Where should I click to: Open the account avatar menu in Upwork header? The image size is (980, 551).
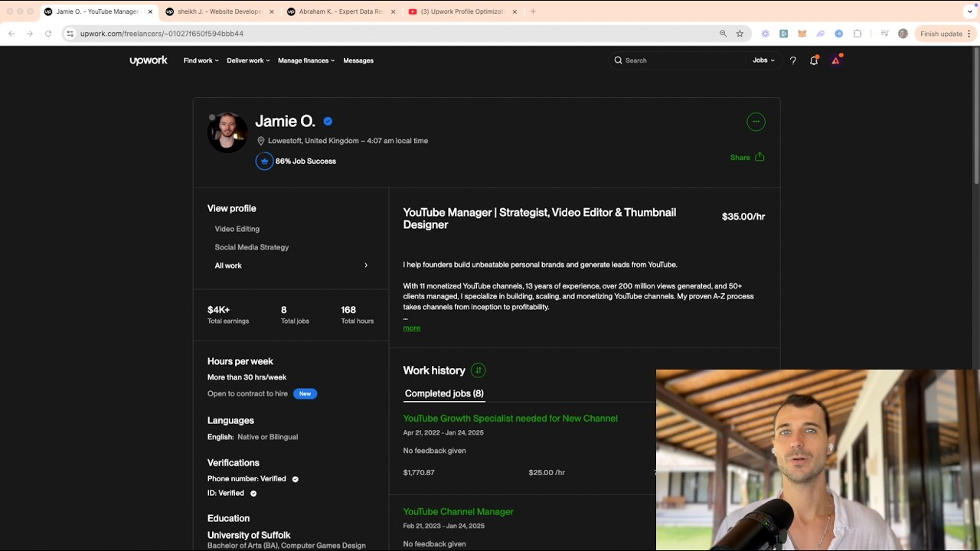point(835,60)
